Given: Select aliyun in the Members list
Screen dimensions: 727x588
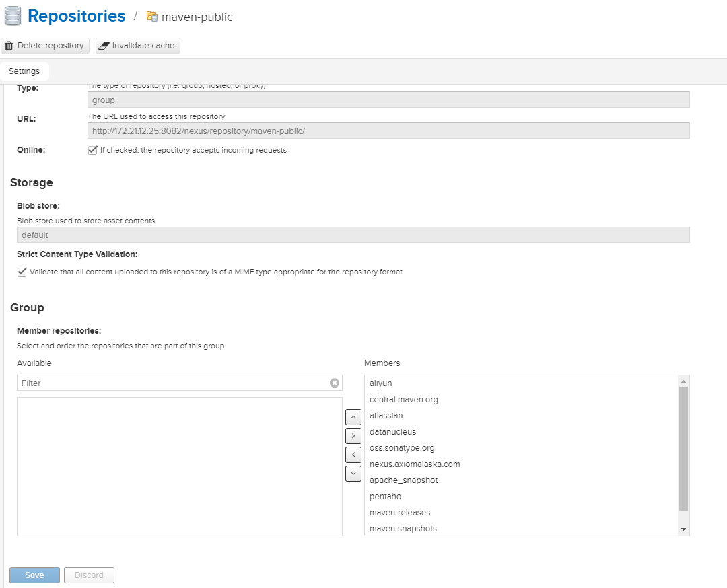Looking at the screenshot, I should (x=381, y=383).
